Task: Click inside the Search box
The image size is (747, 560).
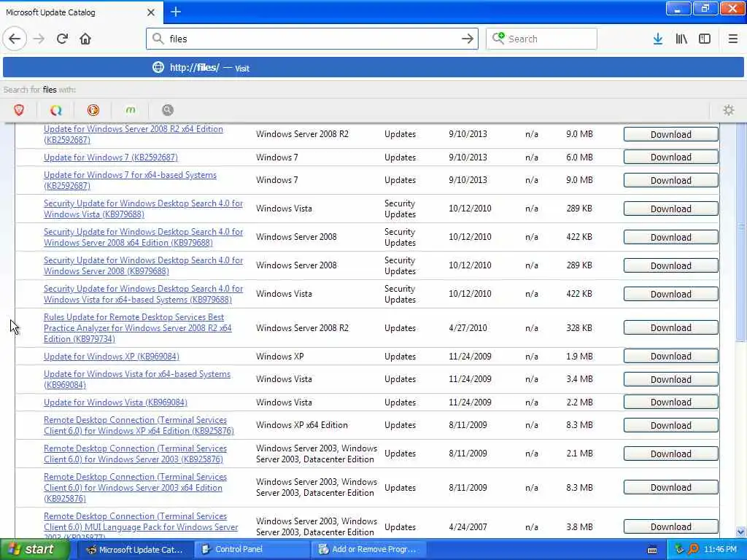Action: coord(541,39)
